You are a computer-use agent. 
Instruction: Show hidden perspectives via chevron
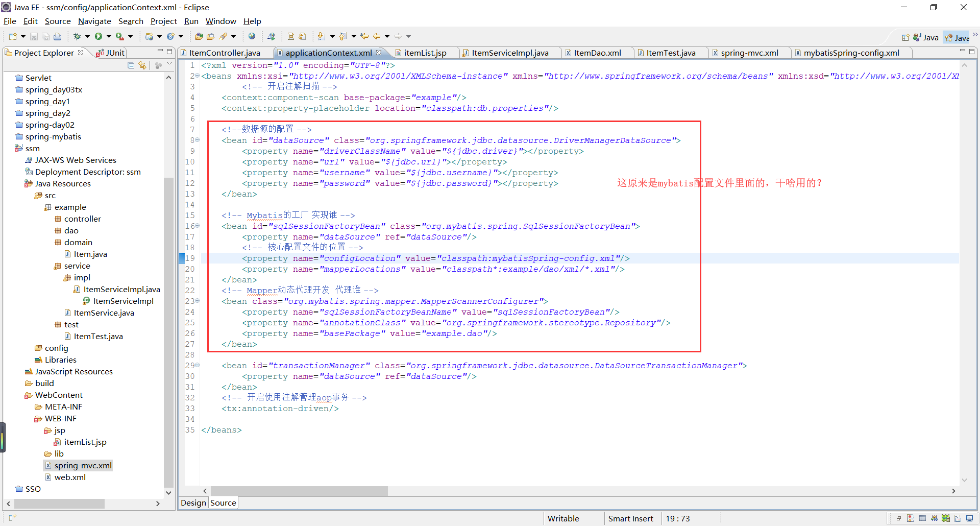[975, 35]
